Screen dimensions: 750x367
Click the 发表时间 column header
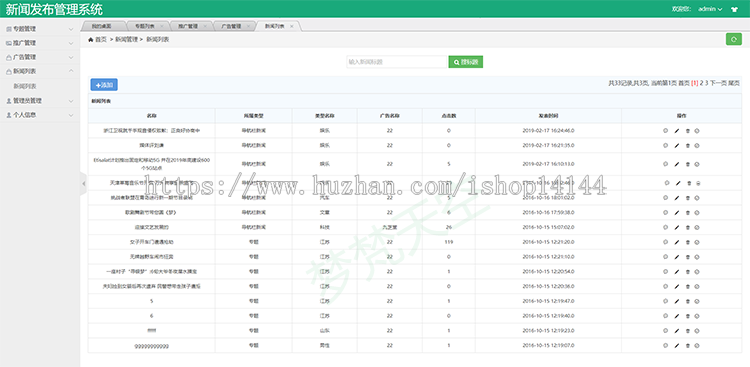[548, 116]
